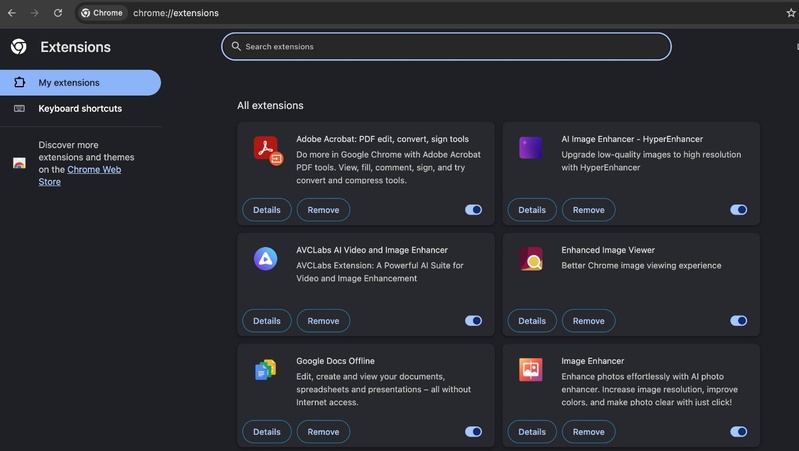Click the Google Docs Offline icon
The height and width of the screenshot is (451, 799).
(x=265, y=369)
